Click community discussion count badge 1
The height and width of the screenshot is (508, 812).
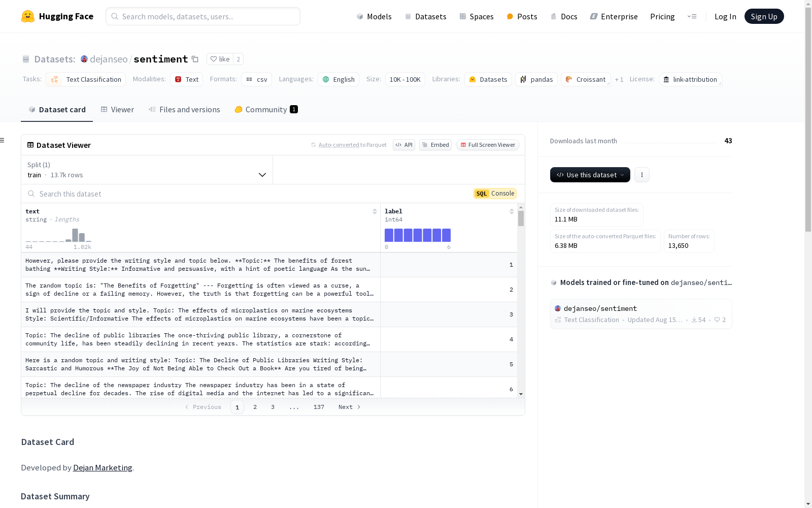(294, 109)
